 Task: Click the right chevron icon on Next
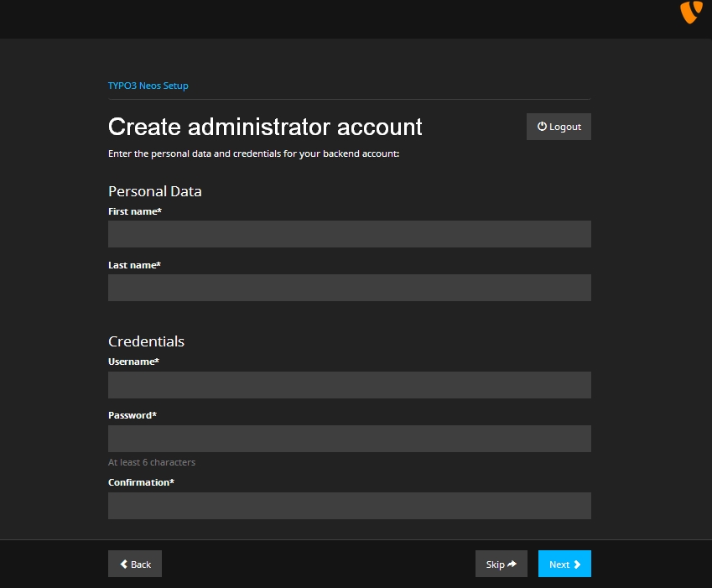coord(577,564)
